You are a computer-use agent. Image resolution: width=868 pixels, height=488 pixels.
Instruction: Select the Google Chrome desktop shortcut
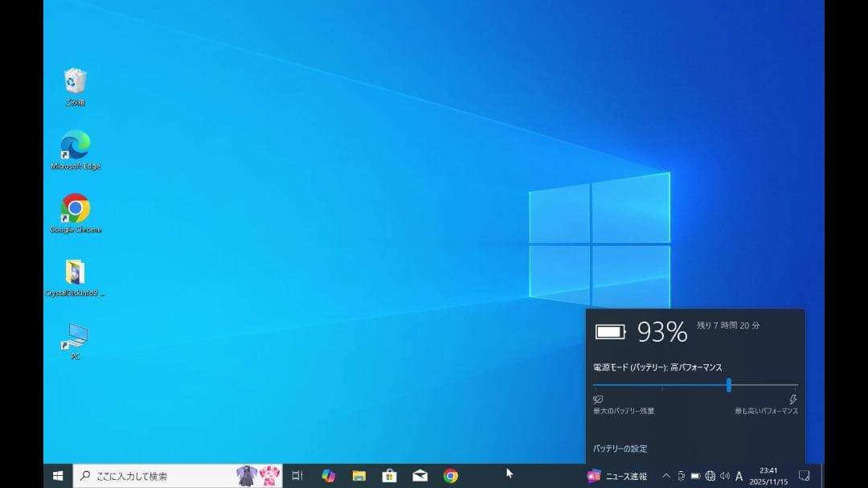pyautogui.click(x=75, y=209)
